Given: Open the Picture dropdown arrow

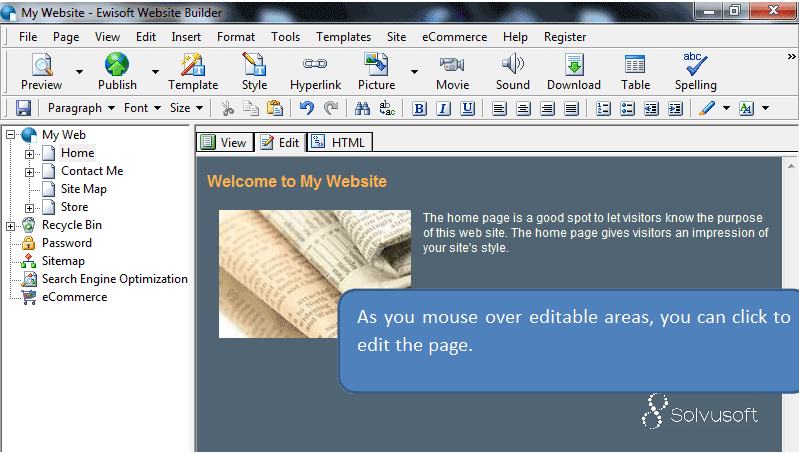Looking at the screenshot, I should pyautogui.click(x=414, y=72).
